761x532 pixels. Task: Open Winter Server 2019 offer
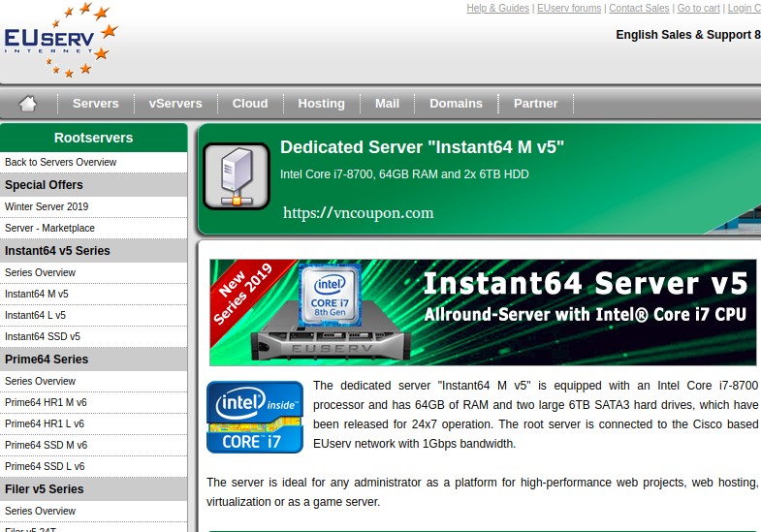93,207
